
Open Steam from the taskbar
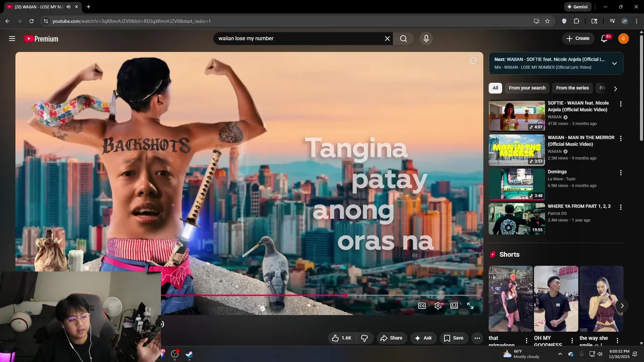coord(189,354)
